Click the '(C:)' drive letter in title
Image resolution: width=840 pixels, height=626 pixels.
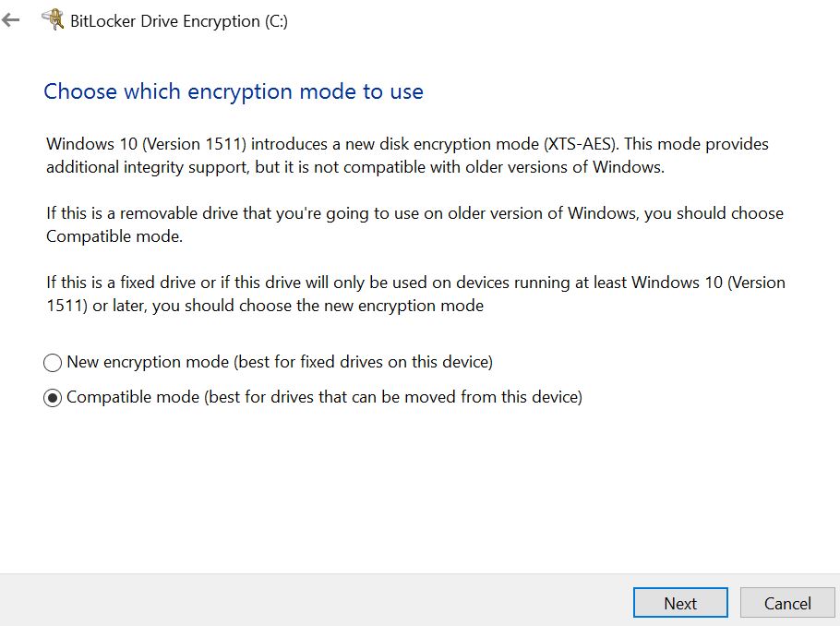point(276,21)
